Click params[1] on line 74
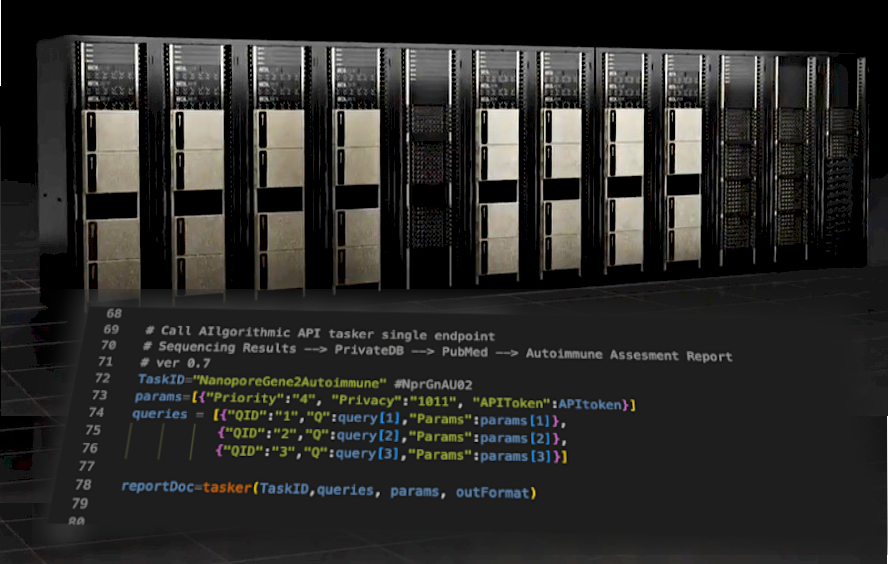 [515, 421]
